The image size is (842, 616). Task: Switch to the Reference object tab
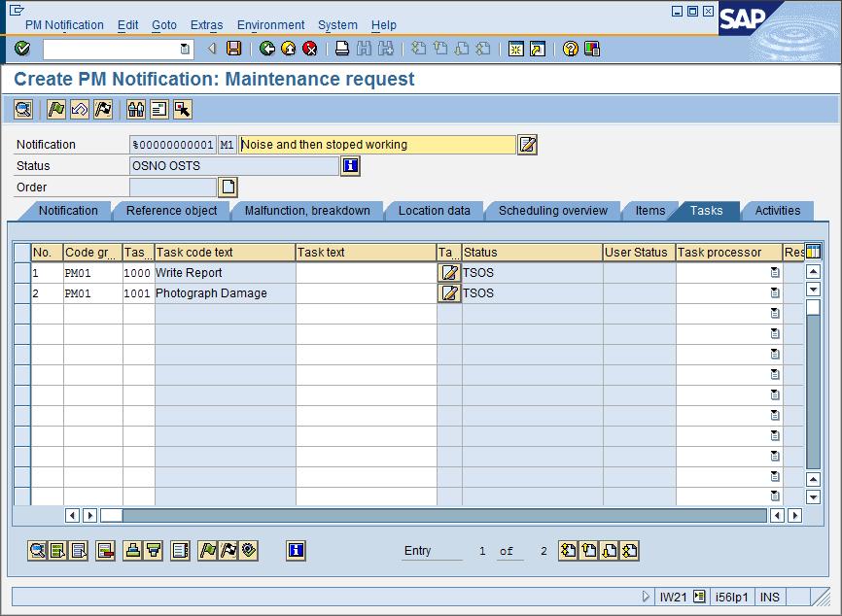172,211
